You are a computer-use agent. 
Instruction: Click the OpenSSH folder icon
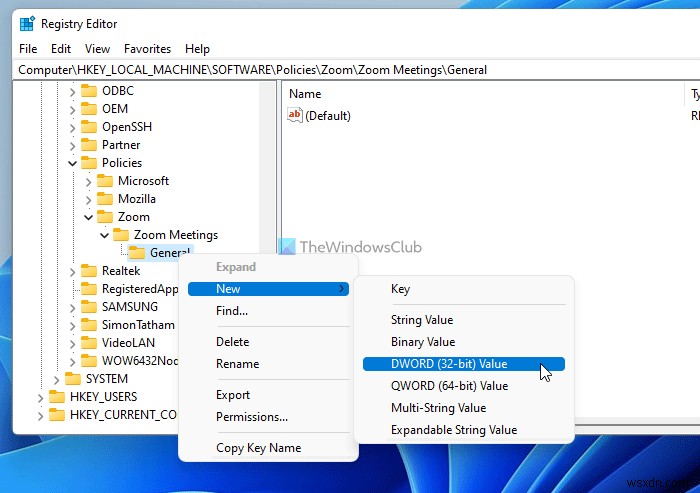[89, 127]
